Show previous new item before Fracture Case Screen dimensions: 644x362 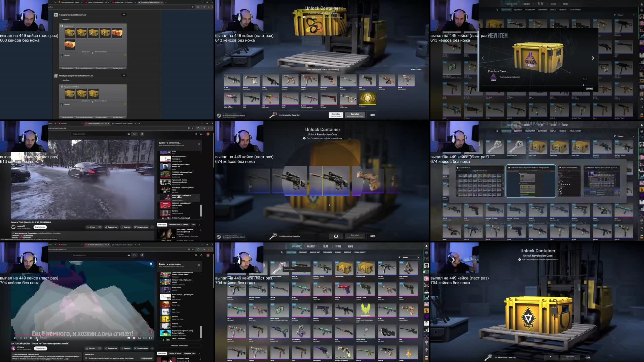pos(483,58)
